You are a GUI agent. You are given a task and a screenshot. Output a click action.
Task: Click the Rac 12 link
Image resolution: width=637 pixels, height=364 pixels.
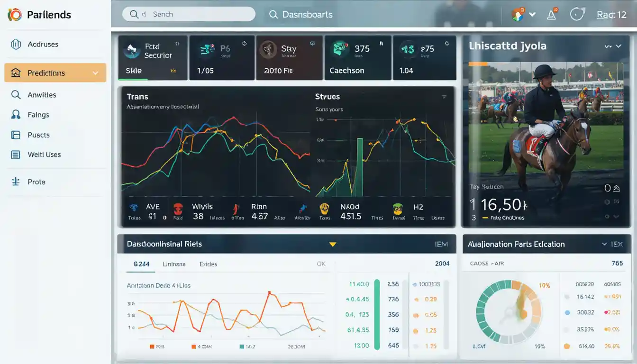611,15
